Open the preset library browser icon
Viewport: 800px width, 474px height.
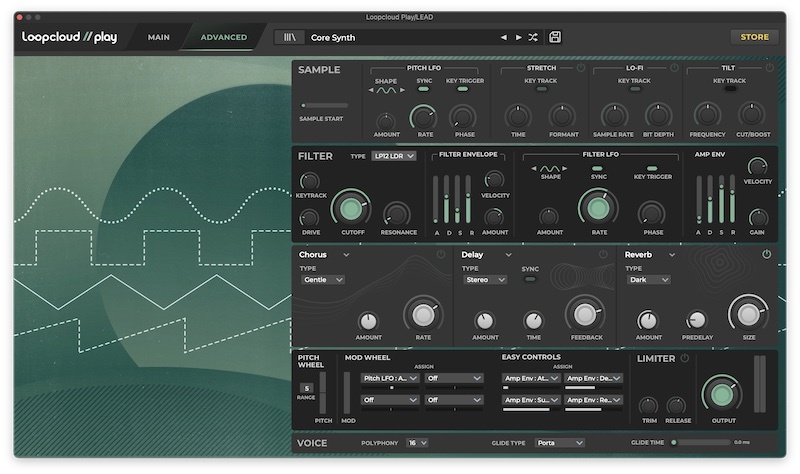tap(291, 37)
